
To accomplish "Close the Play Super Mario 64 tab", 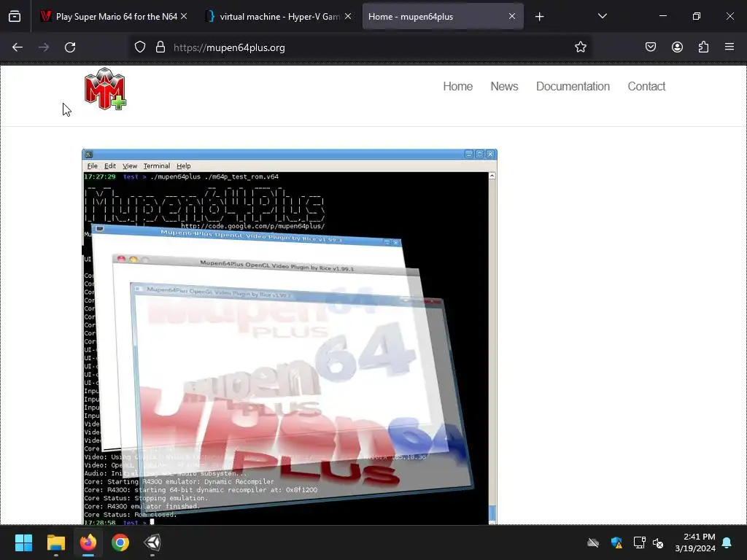I will pyautogui.click(x=184, y=16).
